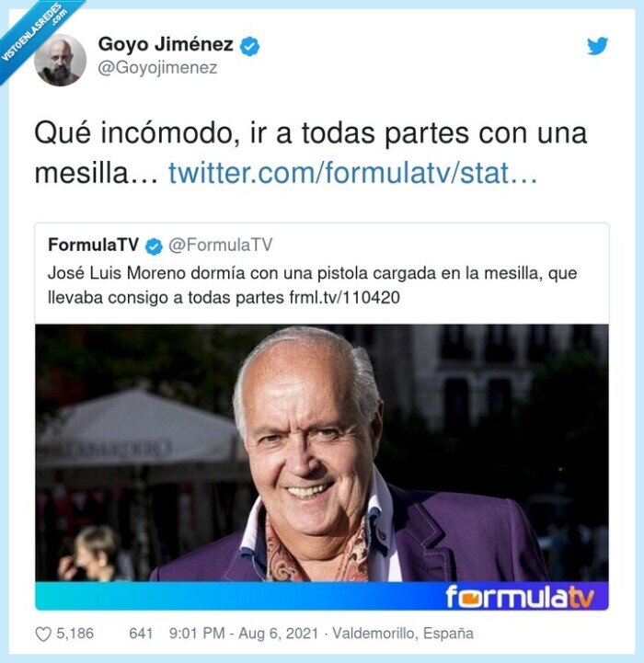
Task: Click the Twitter bird logo
Action: point(597,46)
